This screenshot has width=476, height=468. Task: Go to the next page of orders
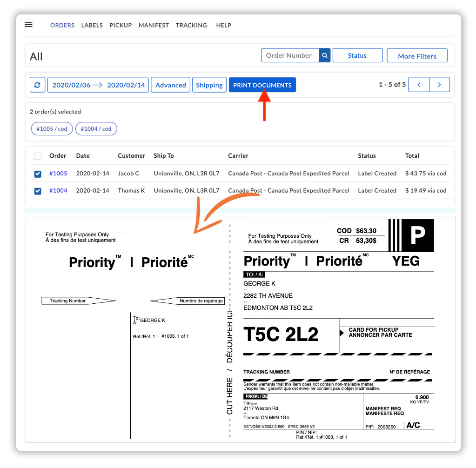click(439, 85)
